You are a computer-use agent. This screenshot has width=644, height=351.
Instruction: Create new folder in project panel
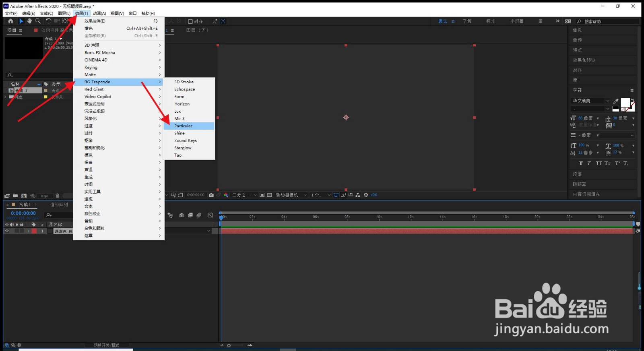tap(15, 196)
